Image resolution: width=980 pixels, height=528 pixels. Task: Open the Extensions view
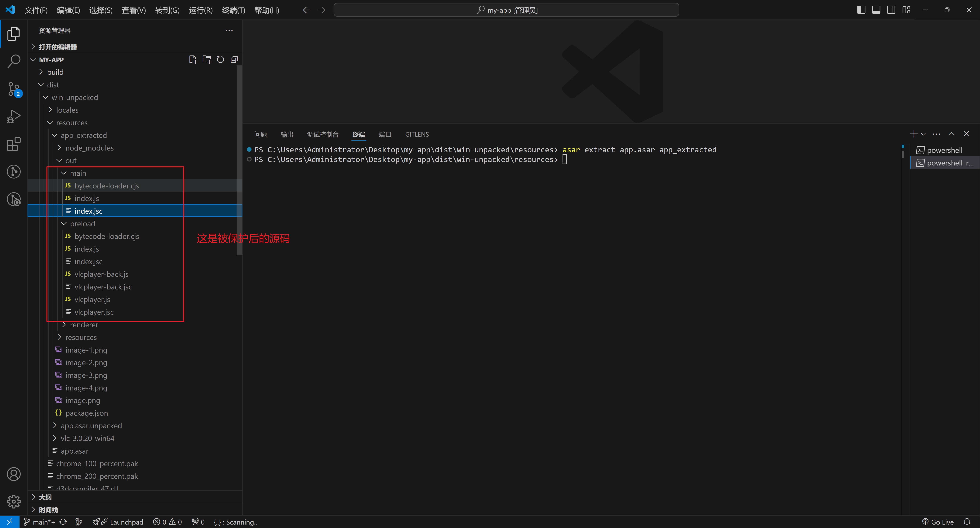[x=14, y=144]
